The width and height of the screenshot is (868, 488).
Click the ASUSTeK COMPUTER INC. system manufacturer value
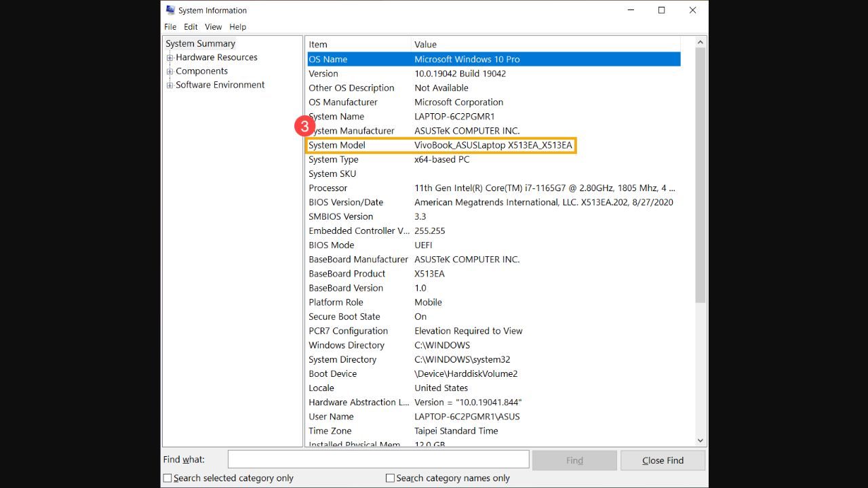(x=467, y=130)
